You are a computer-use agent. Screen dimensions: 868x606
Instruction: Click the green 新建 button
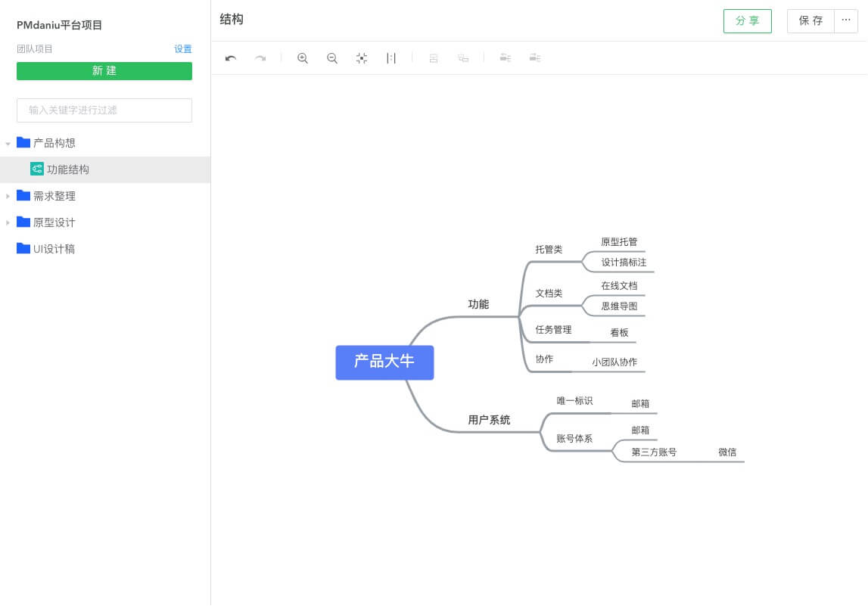(104, 71)
